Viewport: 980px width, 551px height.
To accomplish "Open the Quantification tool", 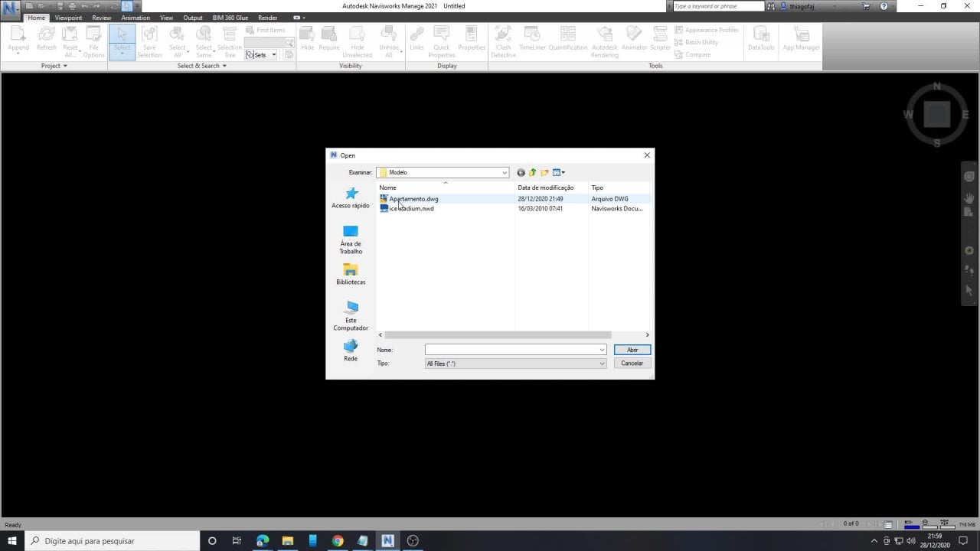I will coord(568,38).
